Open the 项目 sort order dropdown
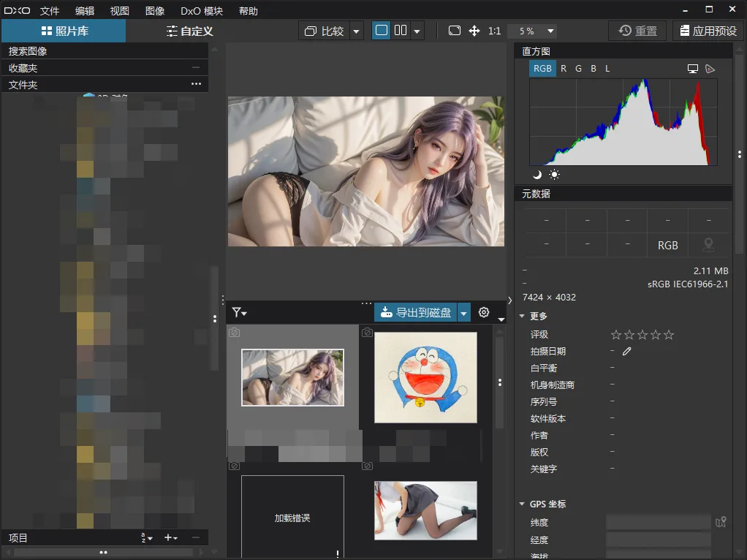The image size is (747, 560). (147, 537)
